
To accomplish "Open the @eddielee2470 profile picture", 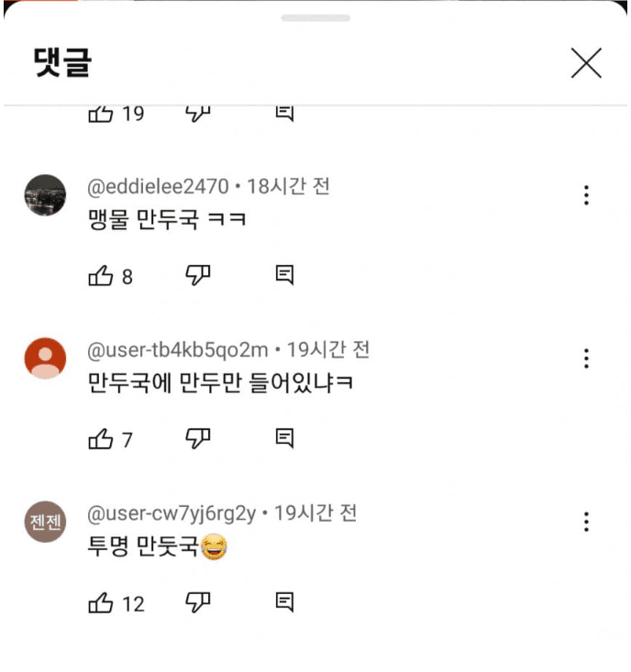I will tap(45, 195).
